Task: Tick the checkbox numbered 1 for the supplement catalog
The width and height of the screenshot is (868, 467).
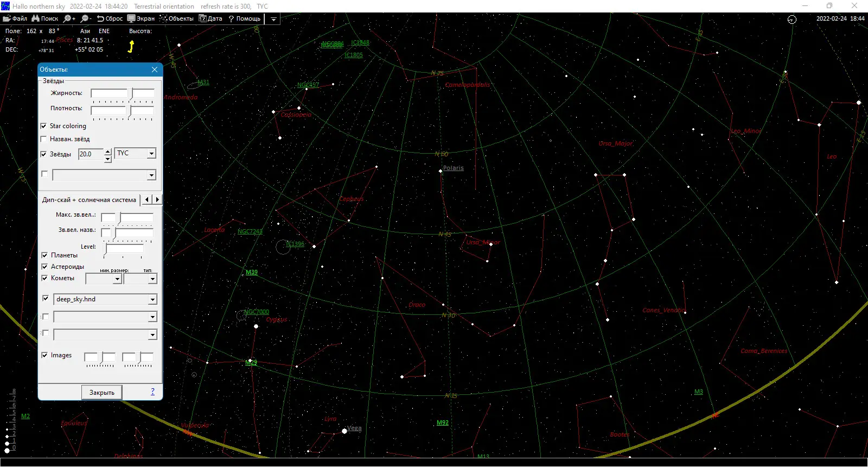Action: click(x=46, y=317)
